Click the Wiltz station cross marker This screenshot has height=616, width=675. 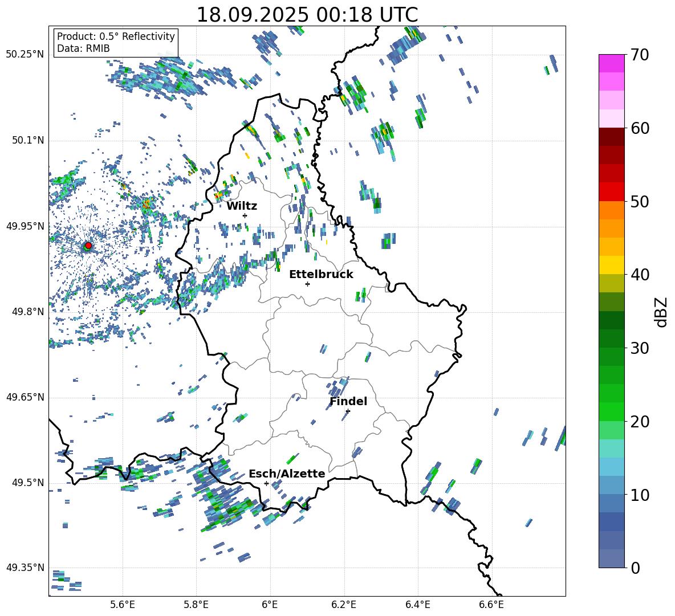click(245, 215)
